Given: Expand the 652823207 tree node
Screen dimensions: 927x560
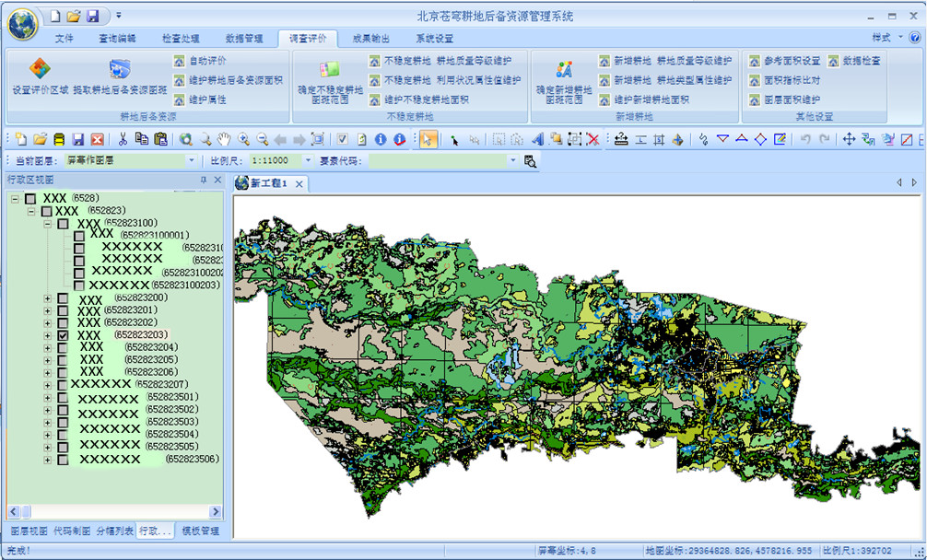Looking at the screenshot, I should pos(48,385).
